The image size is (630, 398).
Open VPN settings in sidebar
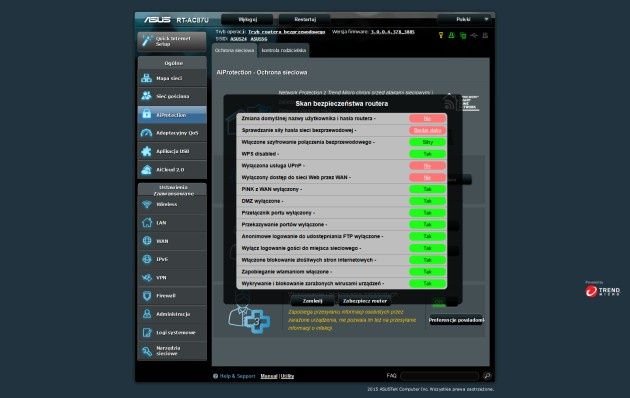pyautogui.click(x=172, y=278)
